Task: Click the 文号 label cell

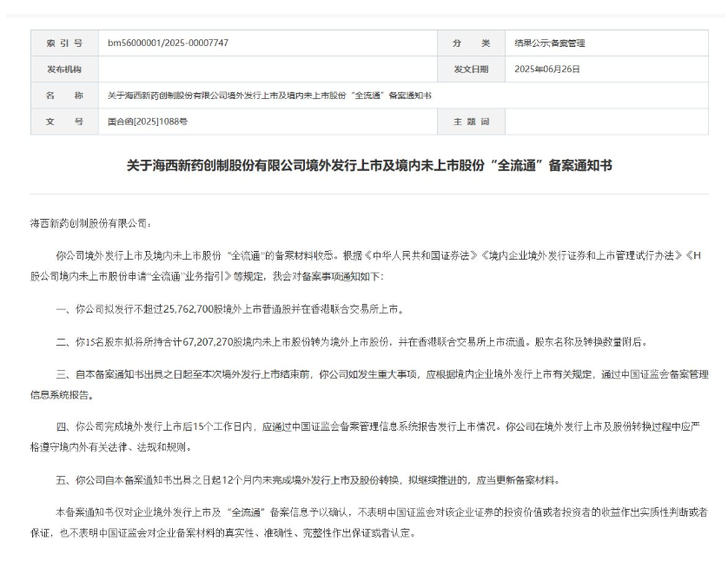Action: pyautogui.click(x=64, y=122)
